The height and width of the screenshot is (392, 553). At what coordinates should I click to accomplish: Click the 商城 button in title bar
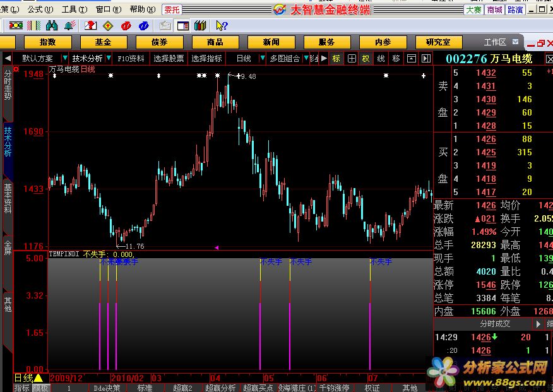494,10
